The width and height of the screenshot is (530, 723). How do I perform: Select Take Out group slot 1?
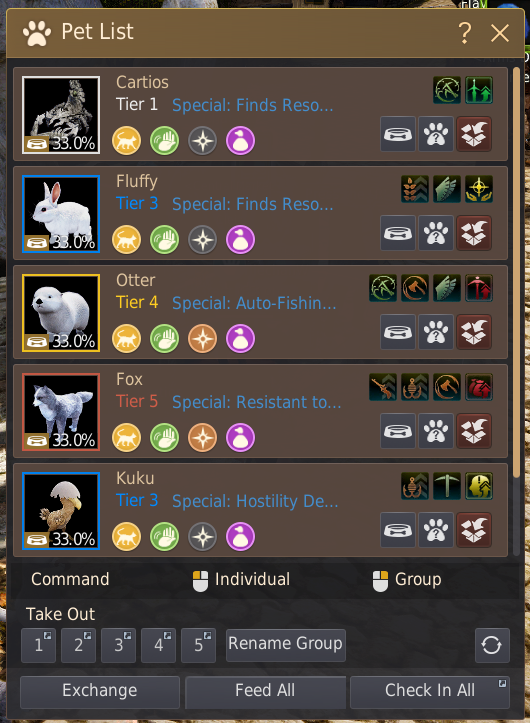pyautogui.click(x=38, y=645)
